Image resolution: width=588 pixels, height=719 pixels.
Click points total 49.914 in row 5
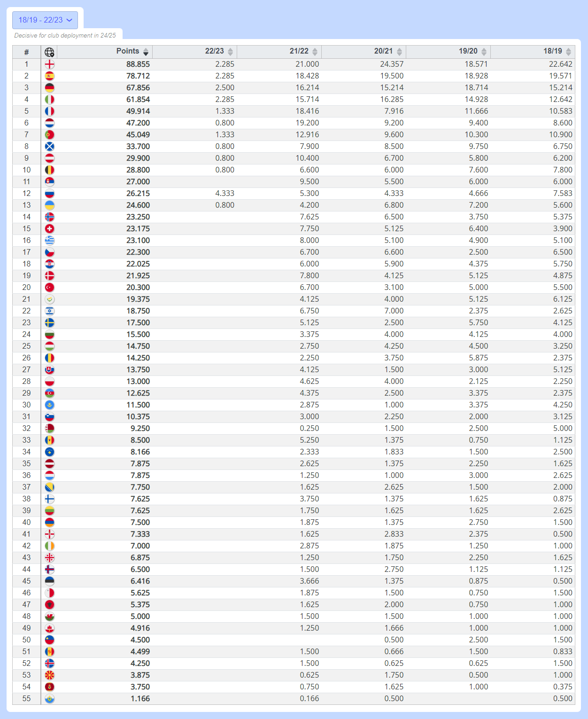(x=138, y=111)
